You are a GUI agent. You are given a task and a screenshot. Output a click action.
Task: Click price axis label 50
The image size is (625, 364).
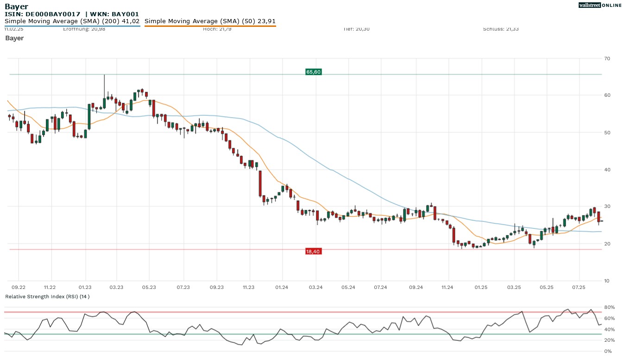click(606, 132)
